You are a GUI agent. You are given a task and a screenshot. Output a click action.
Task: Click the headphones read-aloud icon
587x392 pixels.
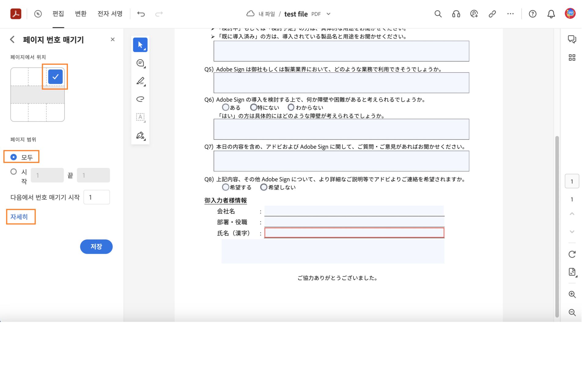click(x=456, y=14)
